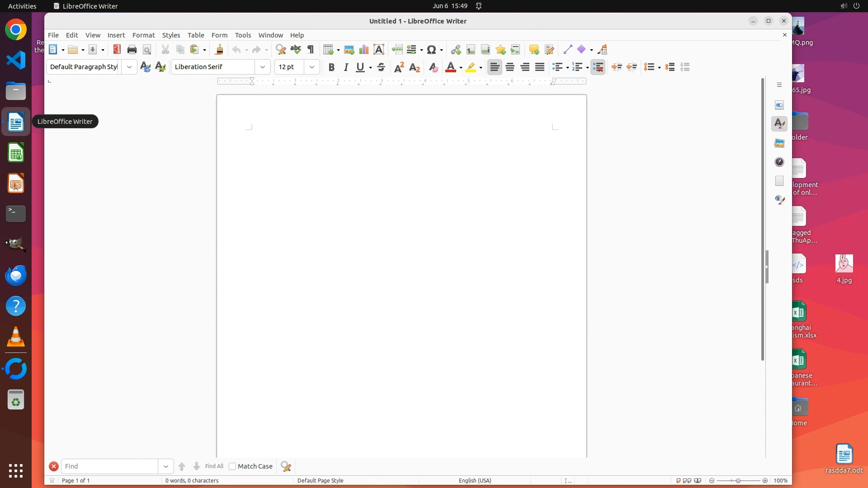This screenshot has width=868, height=488.
Task: Open the sidebar Navigator panel icon
Action: click(x=779, y=162)
